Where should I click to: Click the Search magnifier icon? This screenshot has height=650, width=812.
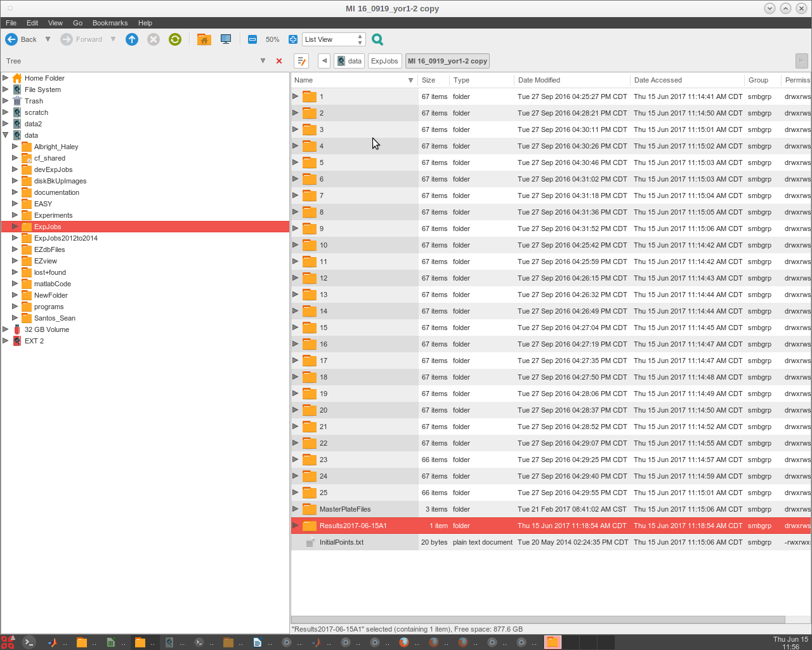pos(377,39)
